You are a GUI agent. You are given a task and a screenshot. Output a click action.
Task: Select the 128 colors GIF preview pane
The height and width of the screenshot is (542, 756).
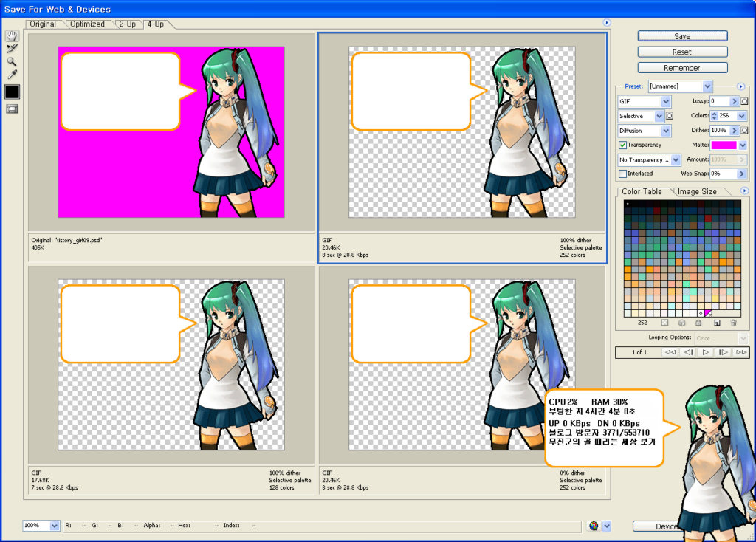coord(171,365)
